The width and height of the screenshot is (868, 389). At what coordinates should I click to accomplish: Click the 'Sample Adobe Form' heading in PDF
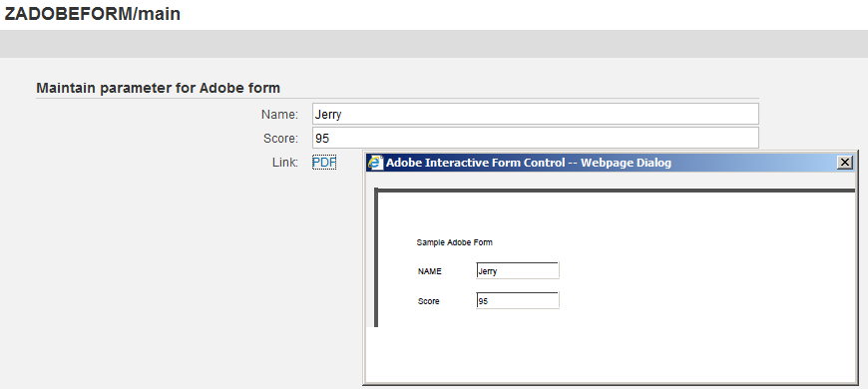(455, 242)
